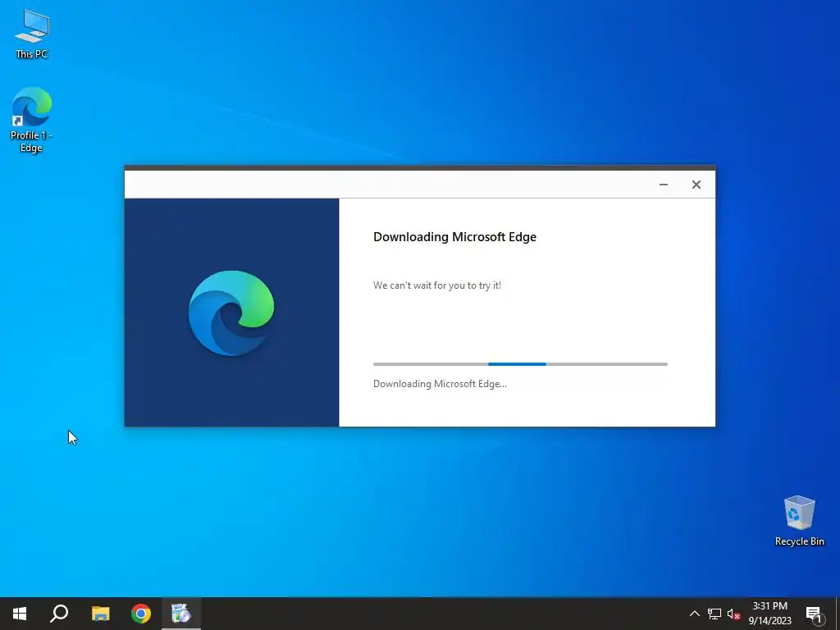The height and width of the screenshot is (630, 840).
Task: Click the download progress bar
Action: tap(520, 363)
